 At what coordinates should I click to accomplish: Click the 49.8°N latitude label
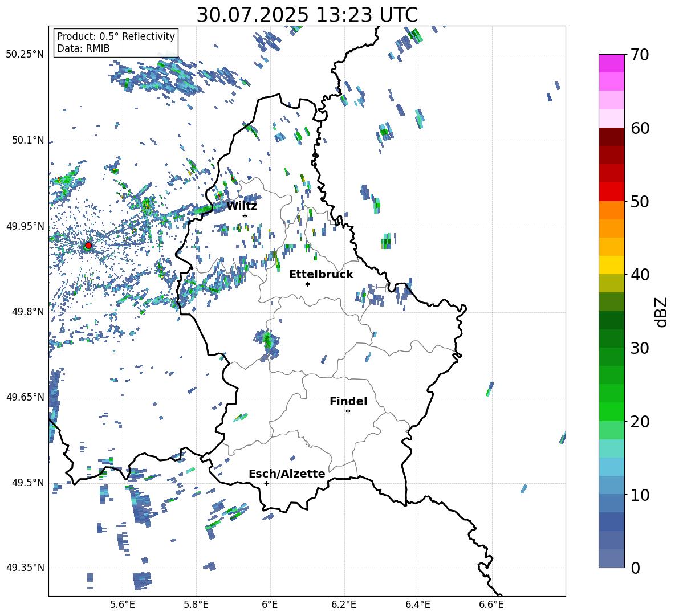28,312
